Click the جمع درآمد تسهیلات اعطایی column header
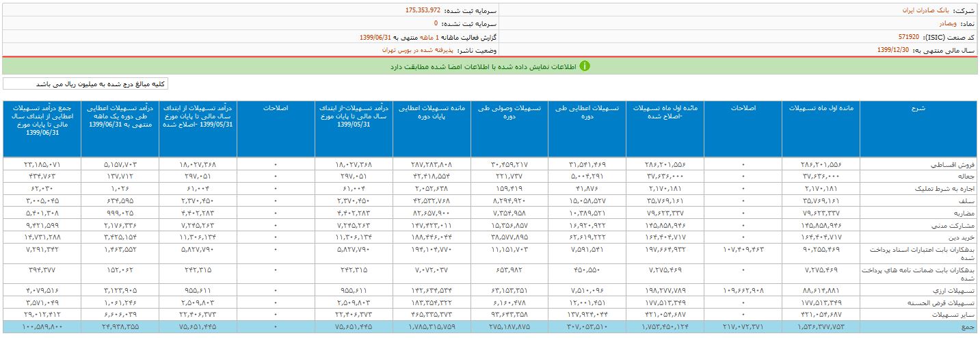 42,120
